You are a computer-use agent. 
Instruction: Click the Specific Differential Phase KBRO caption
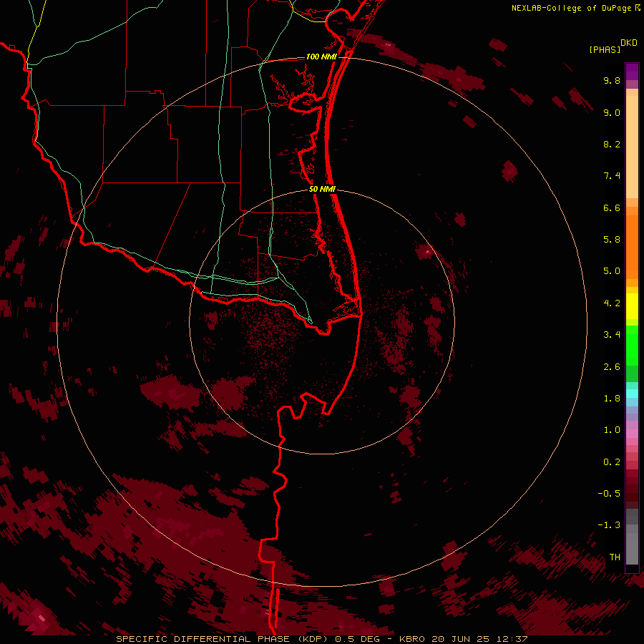[322, 639]
